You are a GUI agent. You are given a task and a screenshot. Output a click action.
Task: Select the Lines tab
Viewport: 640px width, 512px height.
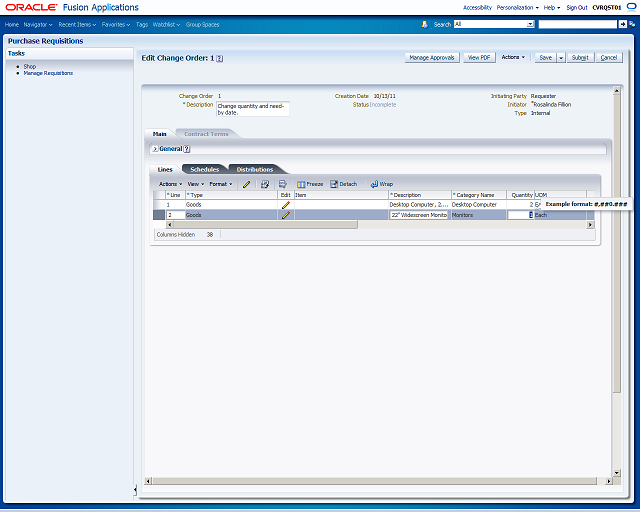pyautogui.click(x=165, y=169)
